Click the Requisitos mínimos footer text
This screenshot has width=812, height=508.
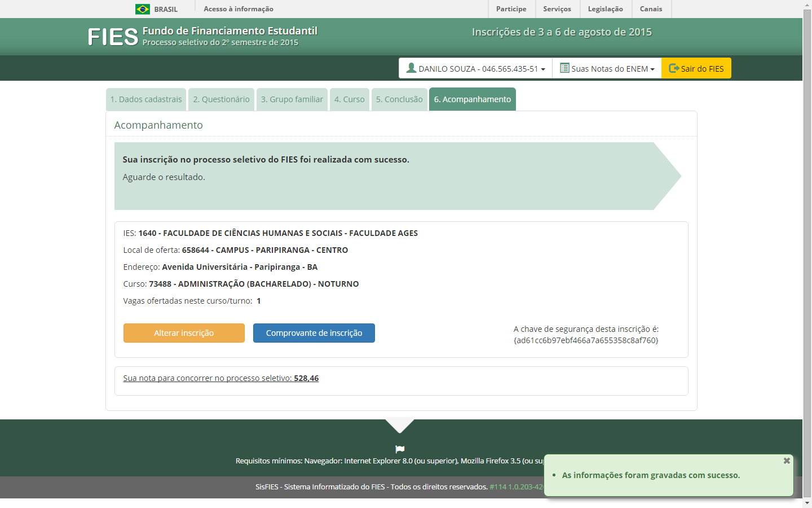point(389,461)
